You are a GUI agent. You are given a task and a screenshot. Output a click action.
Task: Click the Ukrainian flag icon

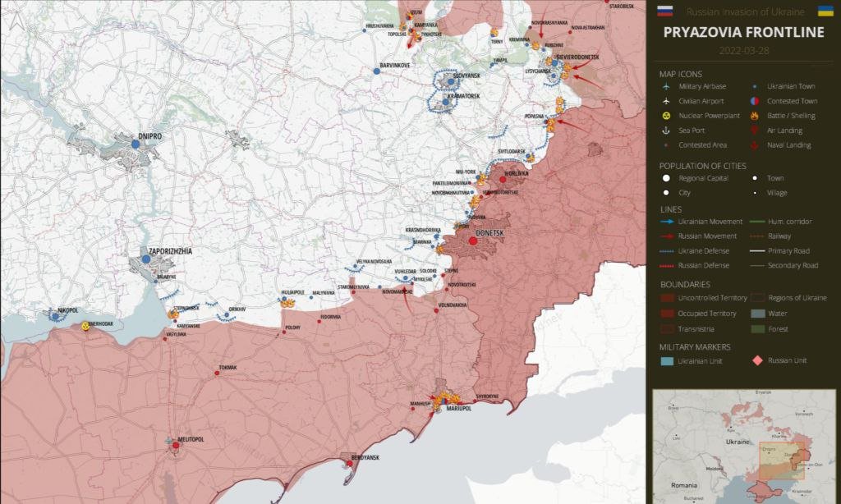click(x=824, y=11)
